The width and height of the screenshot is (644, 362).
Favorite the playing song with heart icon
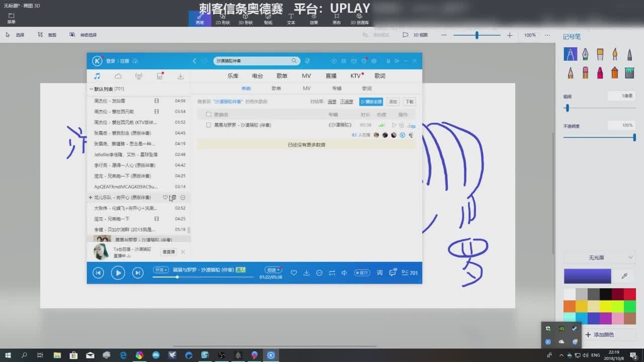(x=294, y=273)
